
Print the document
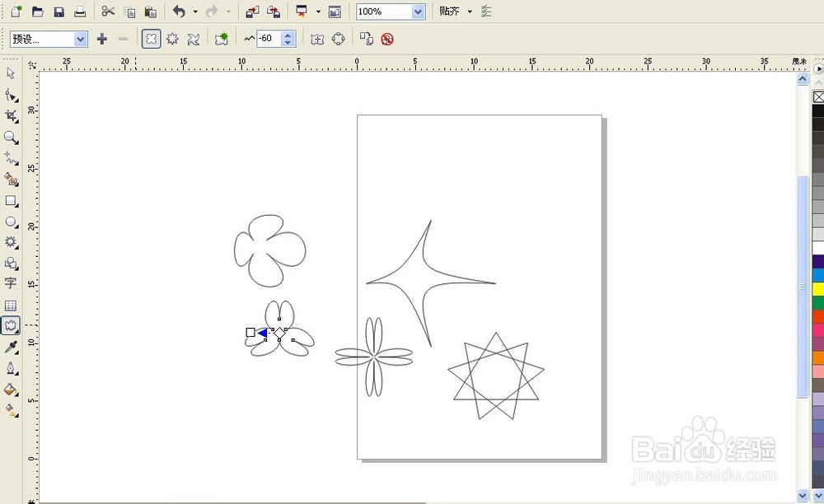pos(80,11)
